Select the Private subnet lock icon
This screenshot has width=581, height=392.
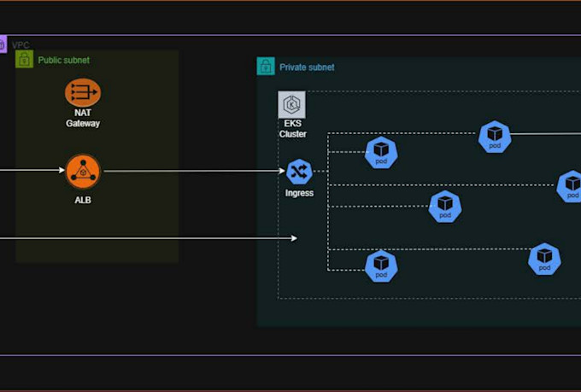(x=266, y=66)
